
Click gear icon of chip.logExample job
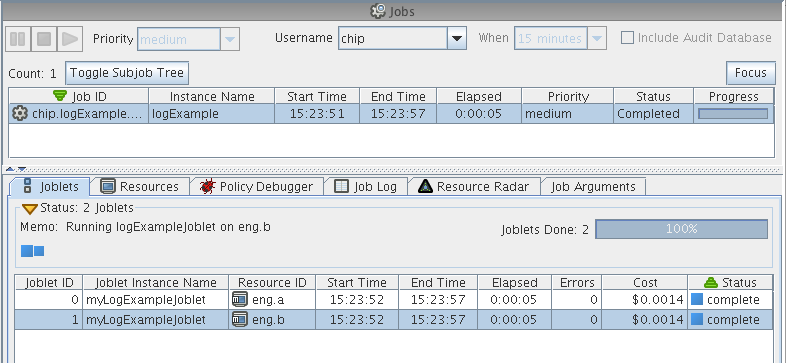click(x=19, y=114)
